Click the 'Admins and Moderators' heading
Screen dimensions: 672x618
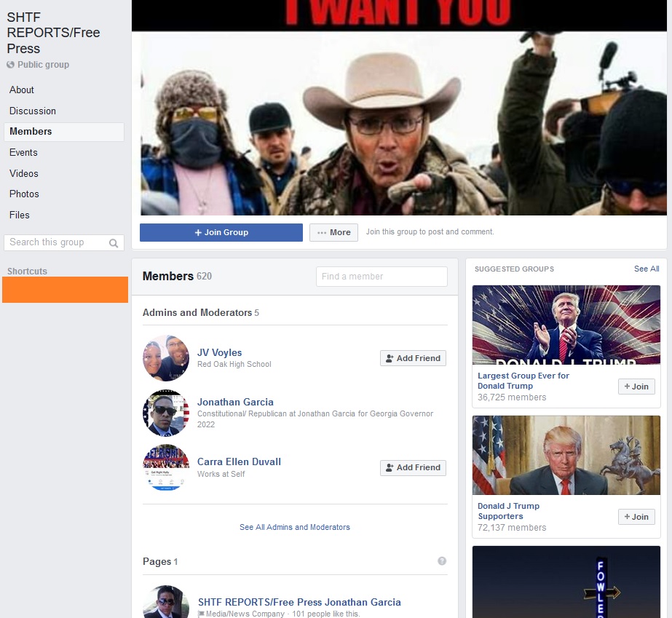[197, 313]
